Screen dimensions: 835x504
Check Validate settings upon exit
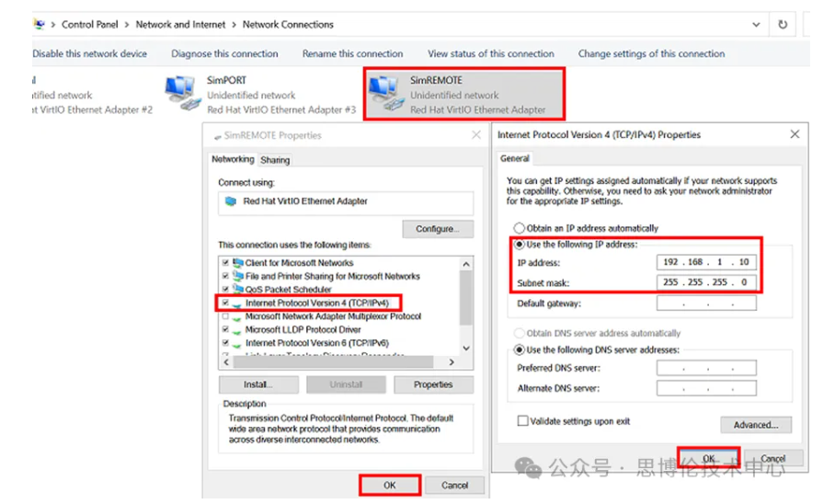coord(522,421)
